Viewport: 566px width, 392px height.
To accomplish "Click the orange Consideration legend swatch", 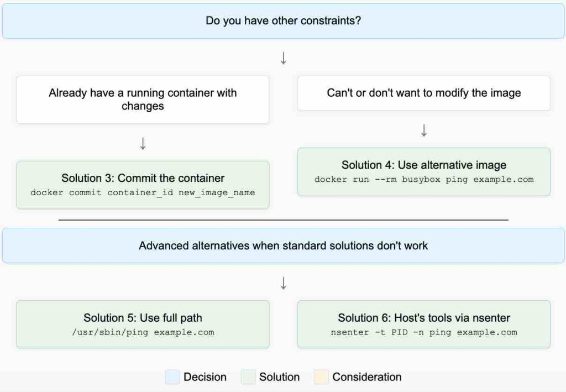I will (321, 377).
